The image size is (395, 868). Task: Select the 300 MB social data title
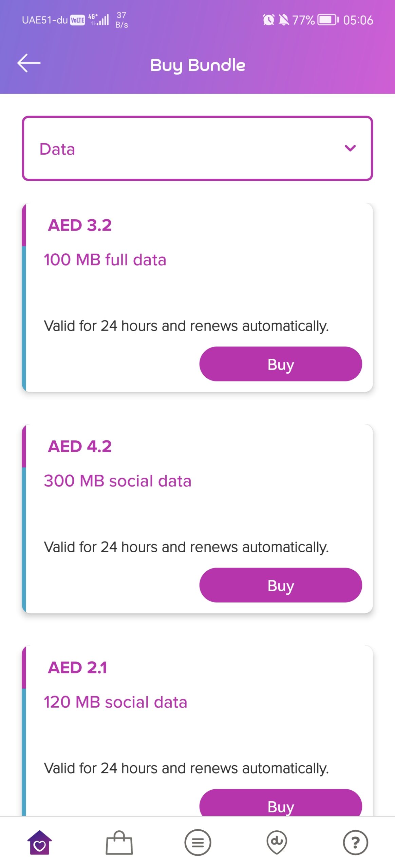[117, 481]
